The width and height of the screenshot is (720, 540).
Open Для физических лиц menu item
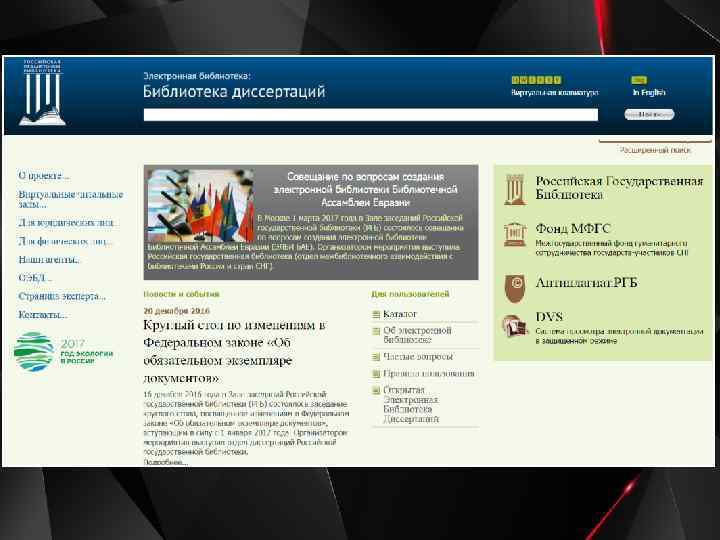click(x=65, y=241)
